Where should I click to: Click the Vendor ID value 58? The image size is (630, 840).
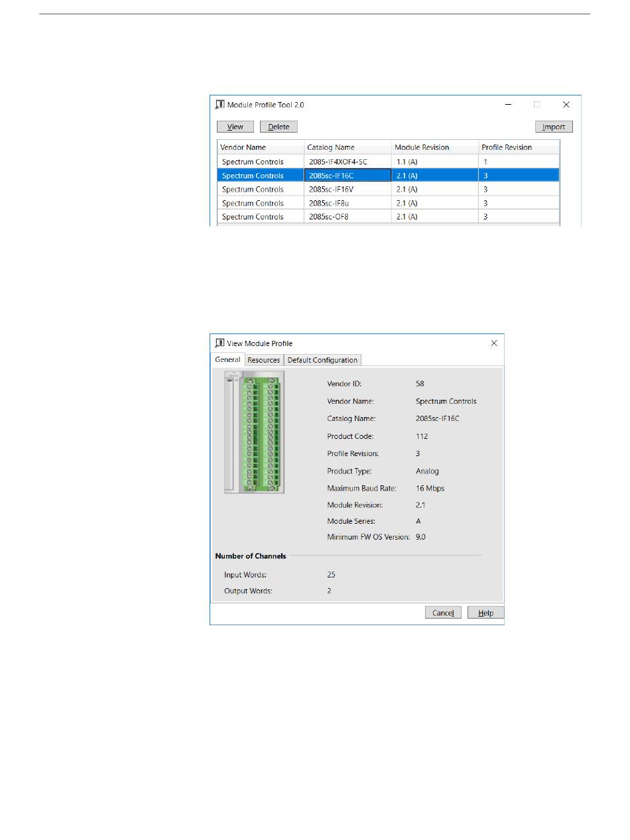pyautogui.click(x=420, y=384)
